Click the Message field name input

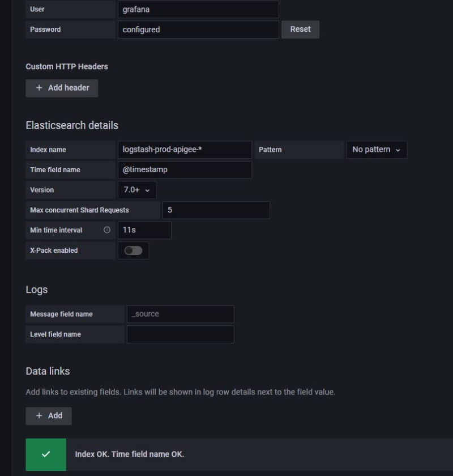coord(180,314)
